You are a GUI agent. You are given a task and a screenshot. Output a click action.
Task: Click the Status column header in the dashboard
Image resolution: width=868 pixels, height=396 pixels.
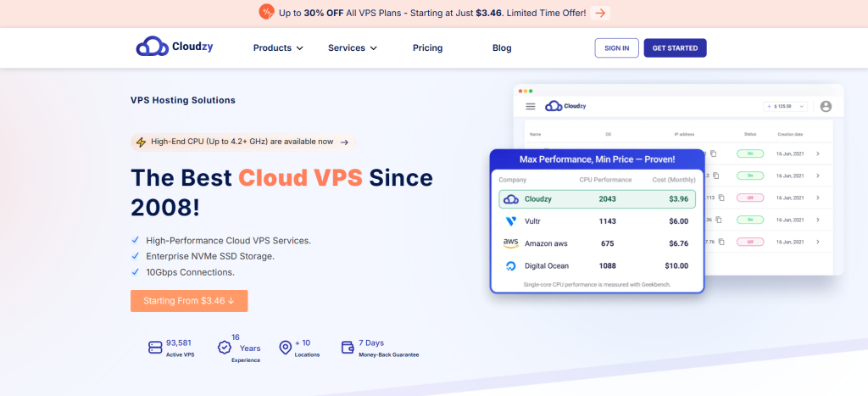(x=750, y=135)
